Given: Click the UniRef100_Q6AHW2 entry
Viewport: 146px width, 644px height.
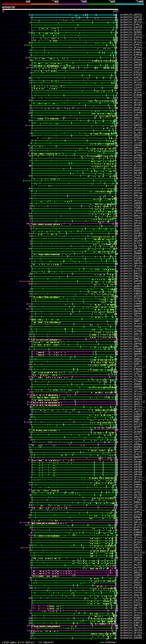Looking at the screenshot, I should click(131, 351).
